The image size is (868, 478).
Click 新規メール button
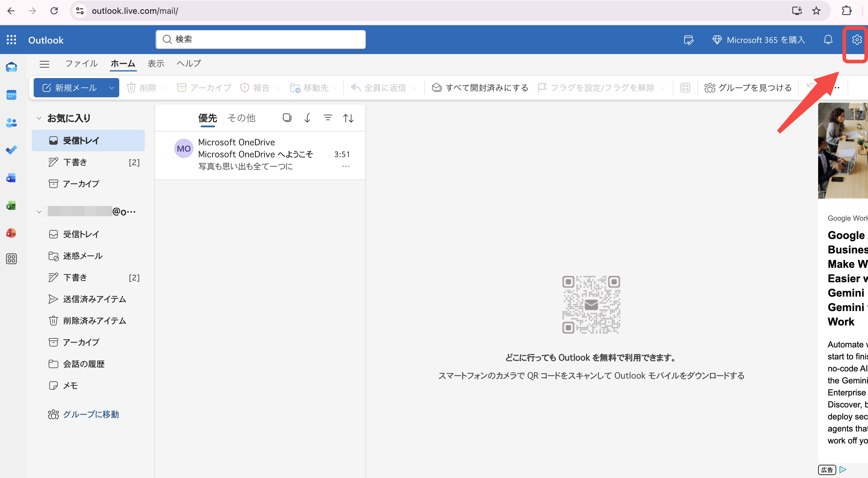pos(70,88)
